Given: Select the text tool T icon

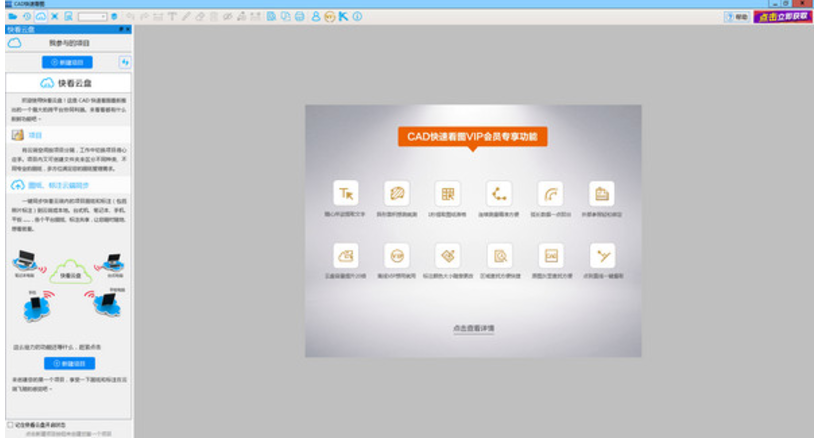Looking at the screenshot, I should 173,17.
